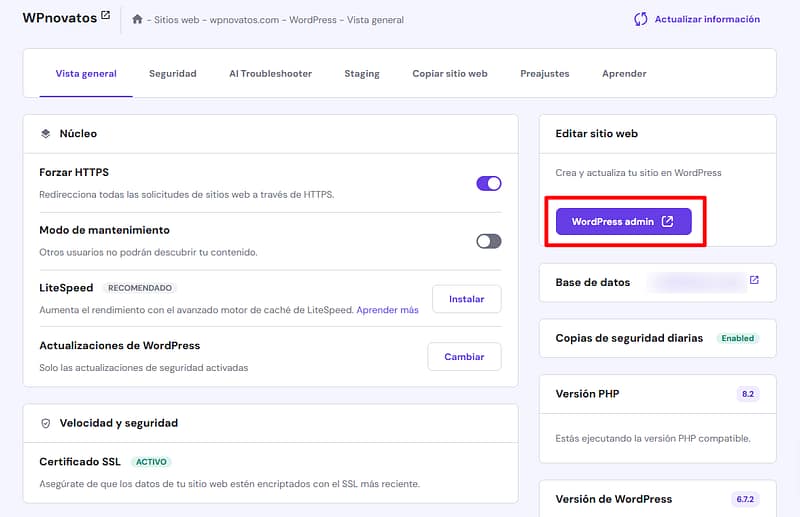Enable the Modo de mantenimiento toggle
Image resolution: width=800 pixels, height=517 pixels.
pos(488,241)
